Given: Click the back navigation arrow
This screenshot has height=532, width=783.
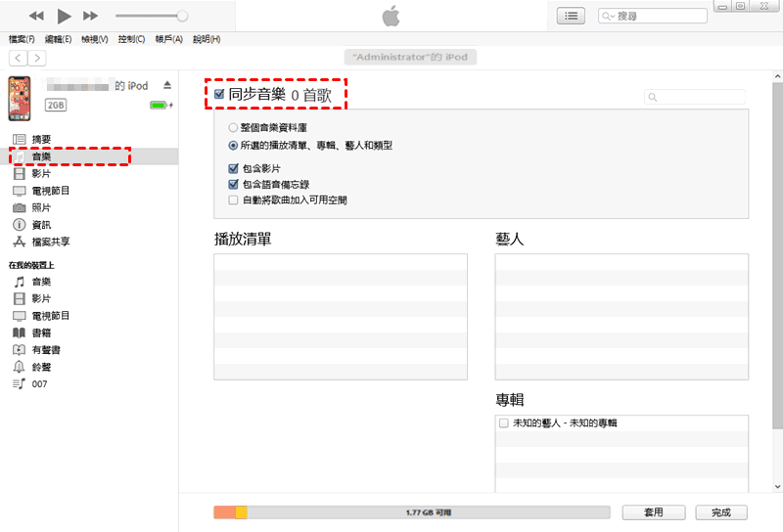Looking at the screenshot, I should (x=18, y=58).
